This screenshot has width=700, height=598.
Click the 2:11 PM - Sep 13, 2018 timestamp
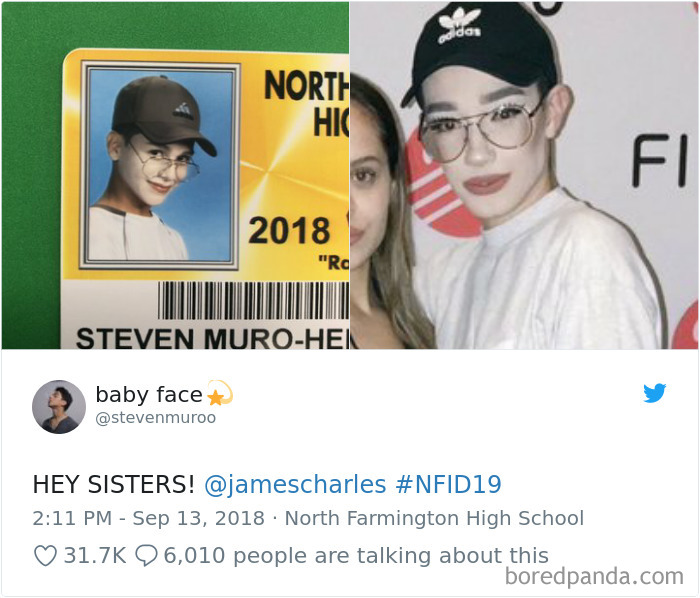tap(149, 519)
